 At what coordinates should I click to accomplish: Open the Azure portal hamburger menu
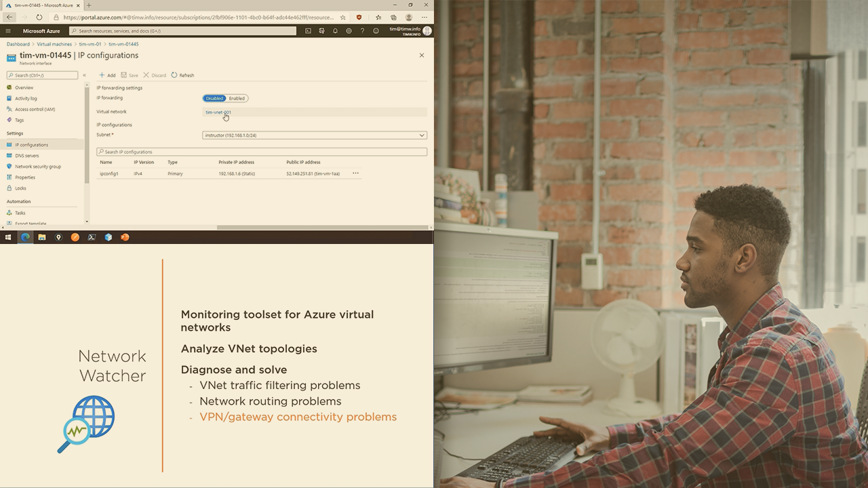(8, 30)
